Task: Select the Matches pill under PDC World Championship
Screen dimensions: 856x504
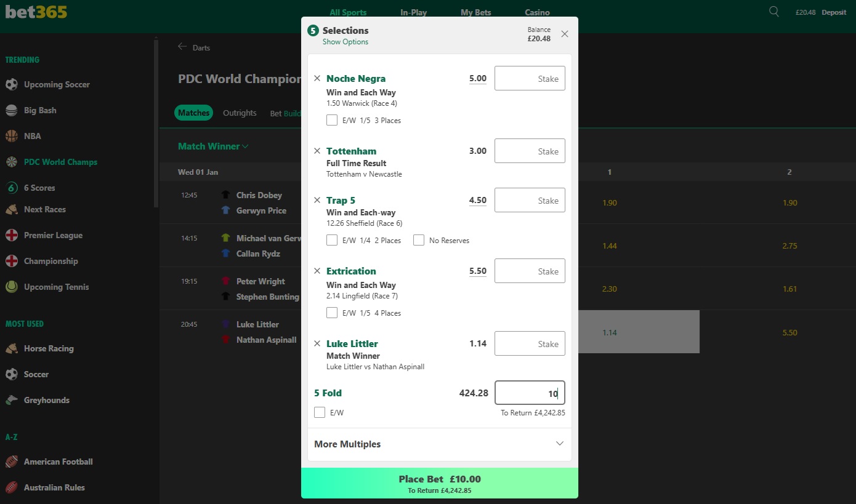Action: 193,113
